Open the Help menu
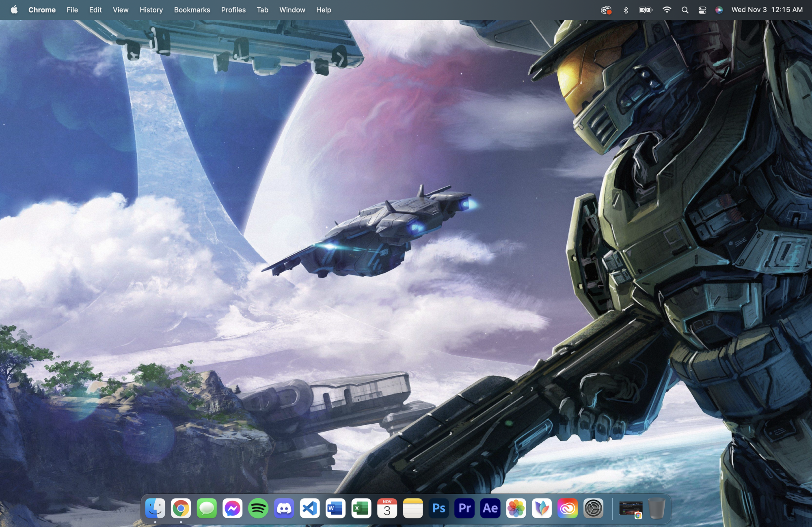This screenshot has width=812, height=527. pos(324,10)
